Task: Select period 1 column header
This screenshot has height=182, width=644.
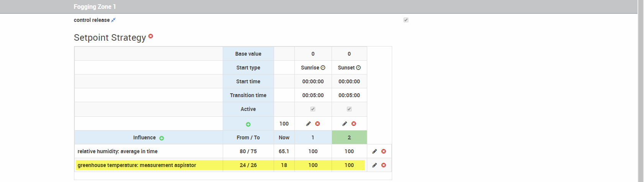Action: [x=313, y=137]
